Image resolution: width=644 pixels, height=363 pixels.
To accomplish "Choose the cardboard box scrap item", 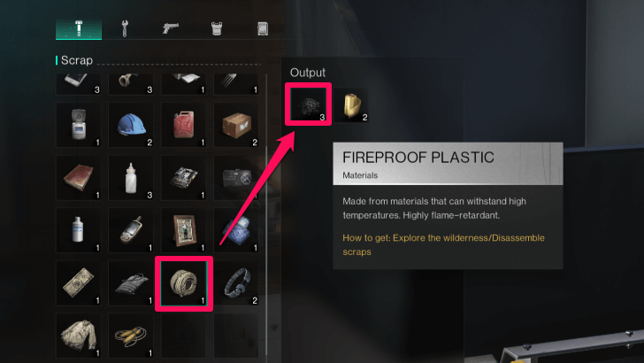I will (235, 125).
